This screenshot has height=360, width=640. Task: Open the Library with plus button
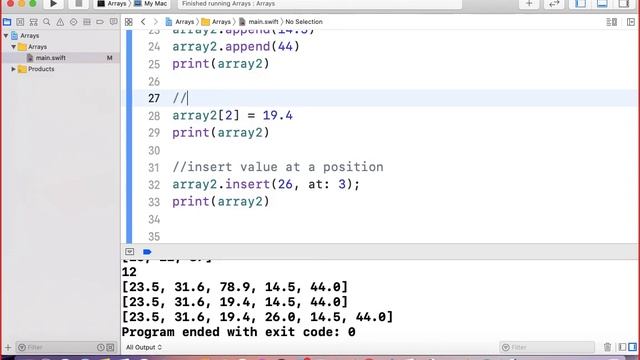(529, 4)
